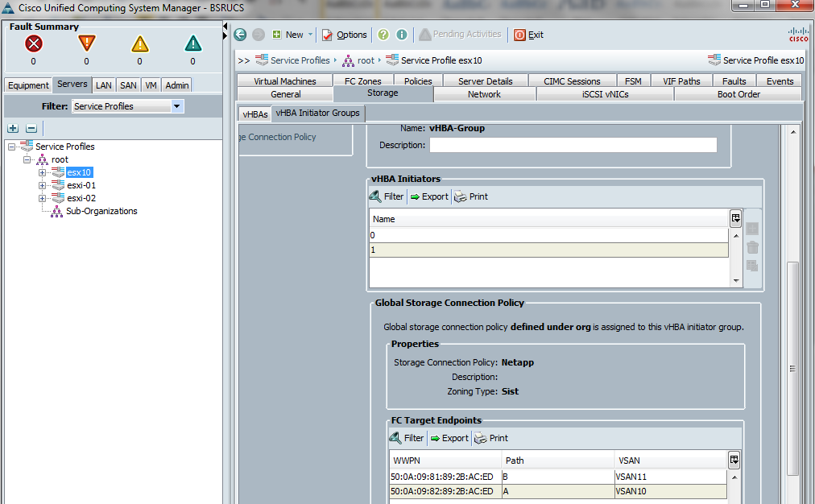Select esxi-02 in the tree

click(x=81, y=199)
